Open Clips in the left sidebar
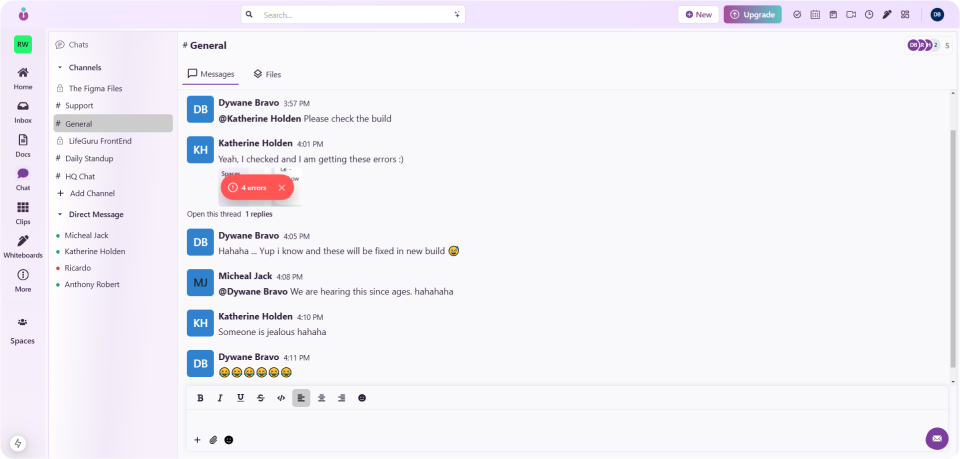Viewport: 960px width, 459px height. point(23,214)
